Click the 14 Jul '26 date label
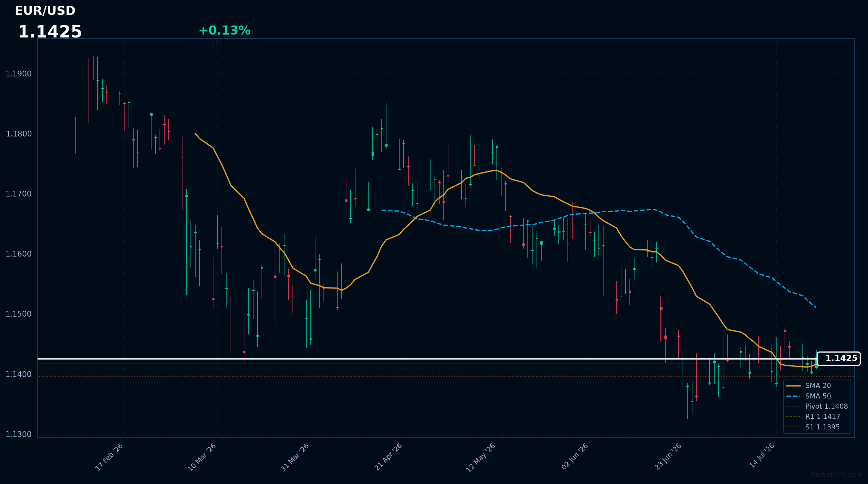 (x=762, y=456)
